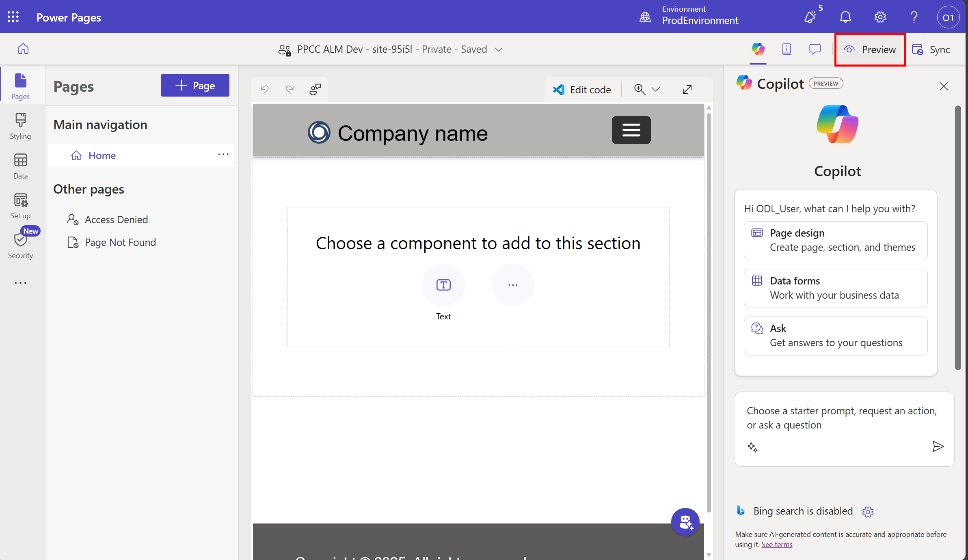Viewport: 968px width, 560px height.
Task: Select the Text component in the section
Action: [443, 285]
